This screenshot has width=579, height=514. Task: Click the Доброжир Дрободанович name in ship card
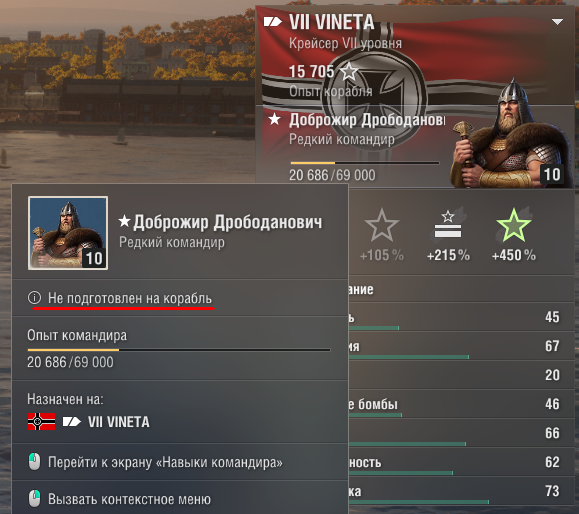367,120
